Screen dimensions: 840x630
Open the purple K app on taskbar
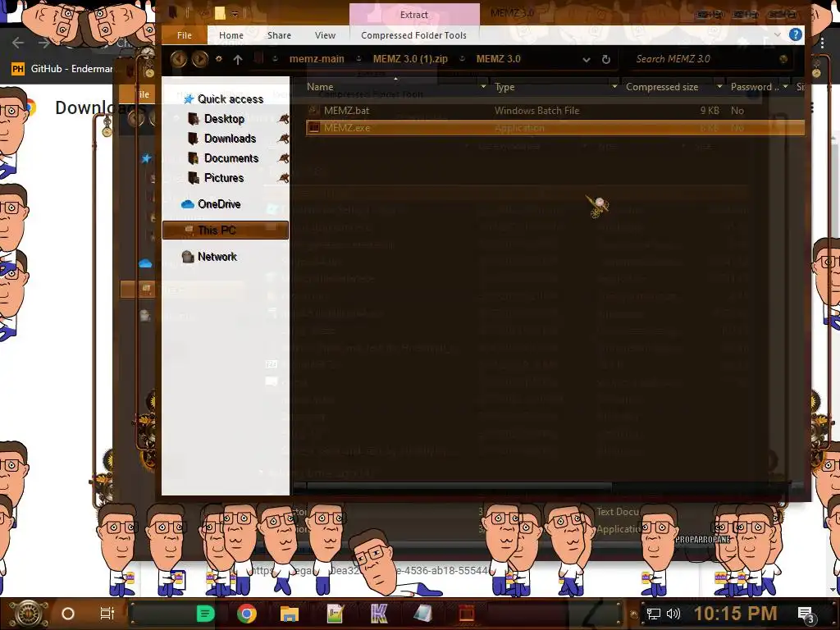click(379, 614)
